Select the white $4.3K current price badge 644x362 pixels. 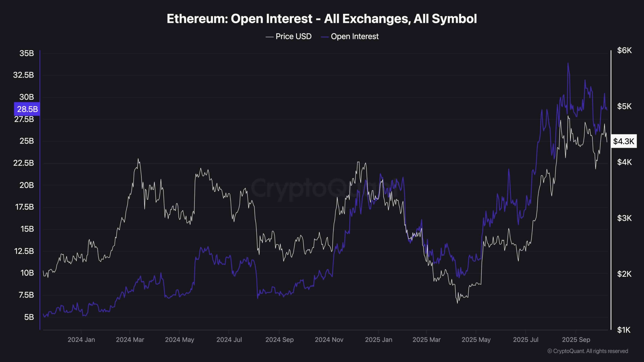(x=624, y=141)
